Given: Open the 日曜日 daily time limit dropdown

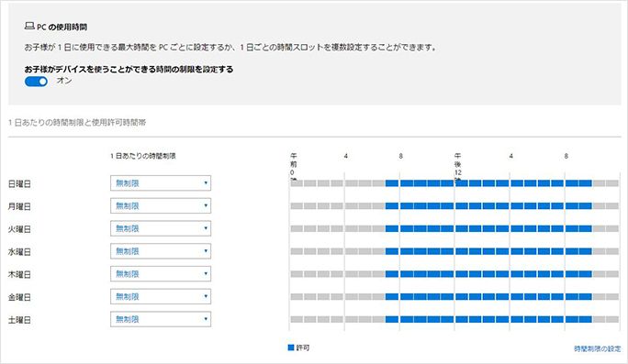Looking at the screenshot, I should [x=161, y=183].
